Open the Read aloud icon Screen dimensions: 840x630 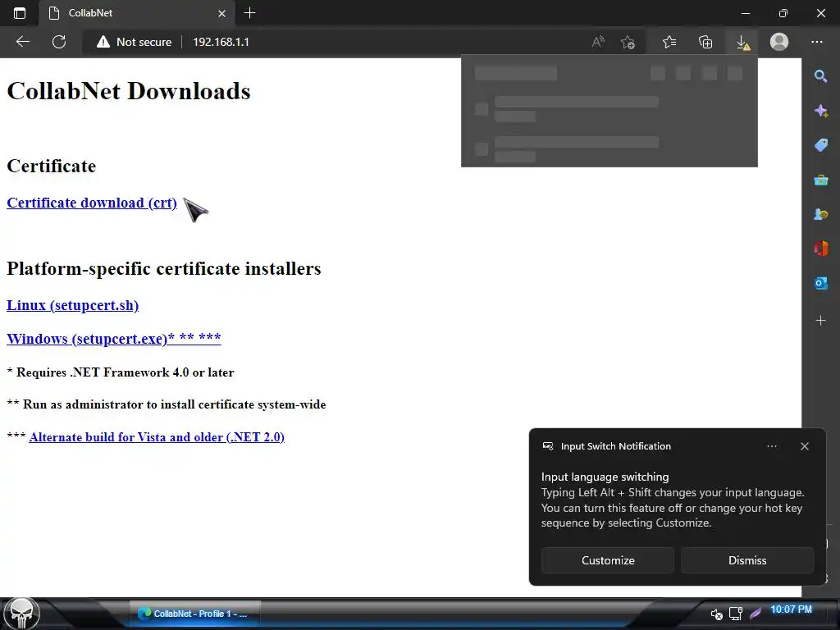pyautogui.click(x=598, y=42)
